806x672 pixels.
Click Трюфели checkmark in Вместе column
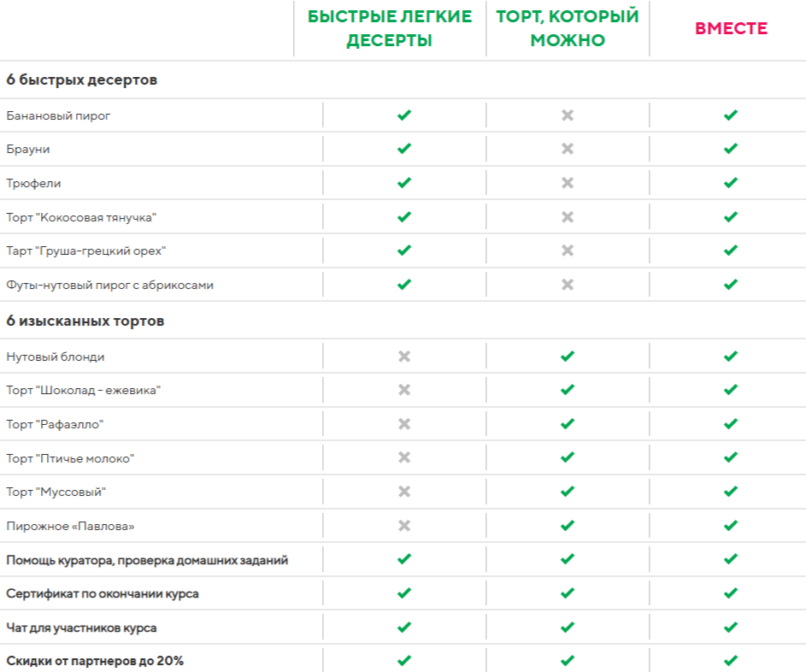730,183
